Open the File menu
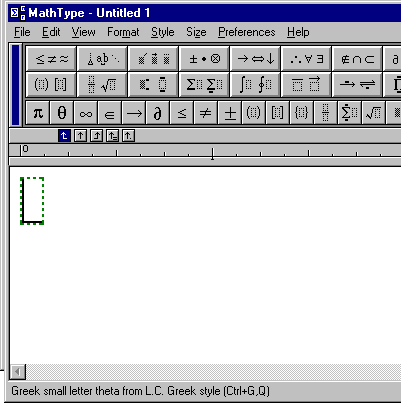The height and width of the screenshot is (403, 401). (x=22, y=32)
